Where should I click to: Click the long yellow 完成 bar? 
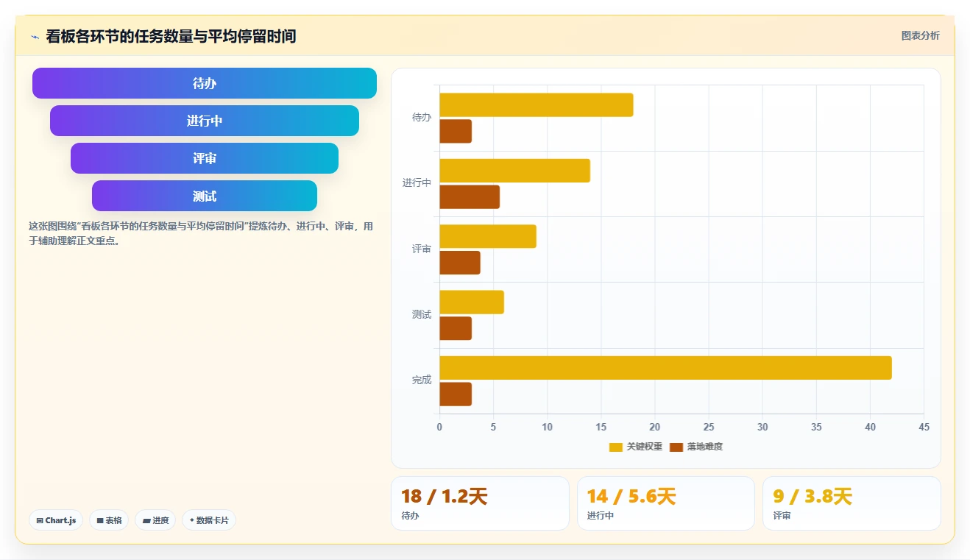point(666,368)
